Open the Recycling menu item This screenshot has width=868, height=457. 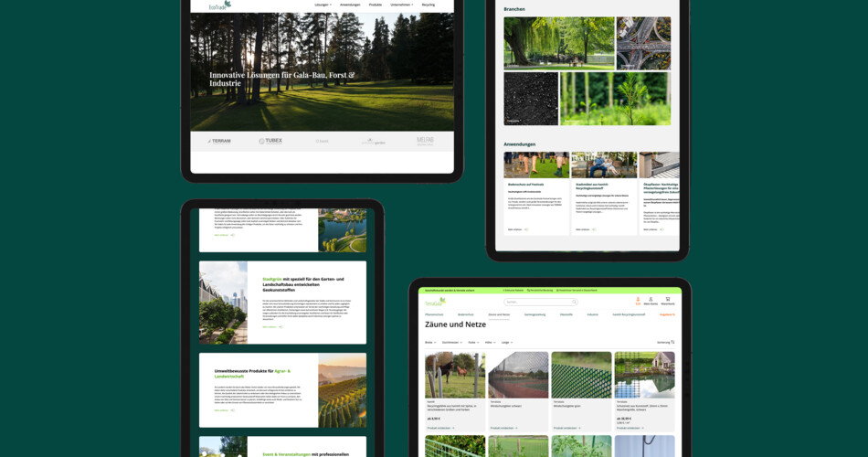tap(428, 5)
